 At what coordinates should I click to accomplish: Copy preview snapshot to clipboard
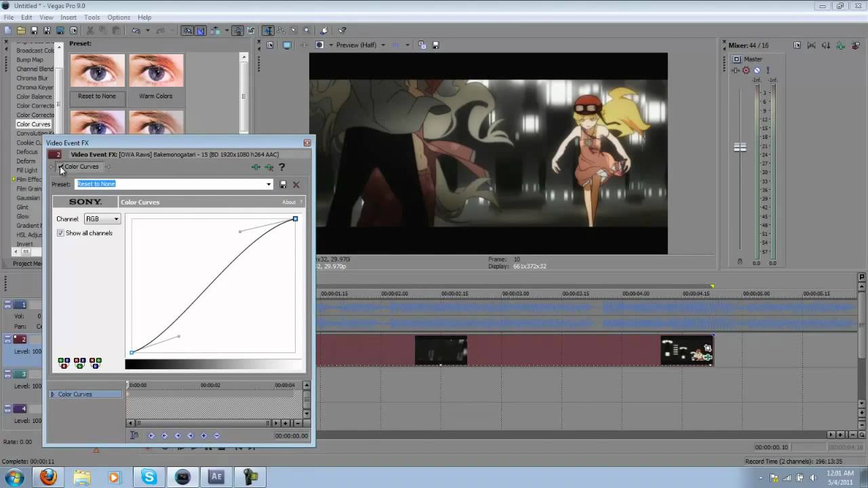(x=422, y=45)
